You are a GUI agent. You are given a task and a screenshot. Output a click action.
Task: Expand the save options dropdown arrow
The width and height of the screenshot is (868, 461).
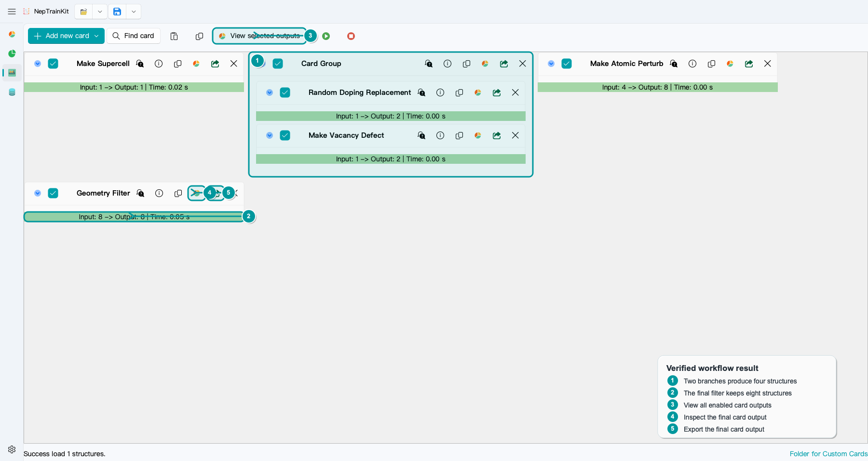134,12
